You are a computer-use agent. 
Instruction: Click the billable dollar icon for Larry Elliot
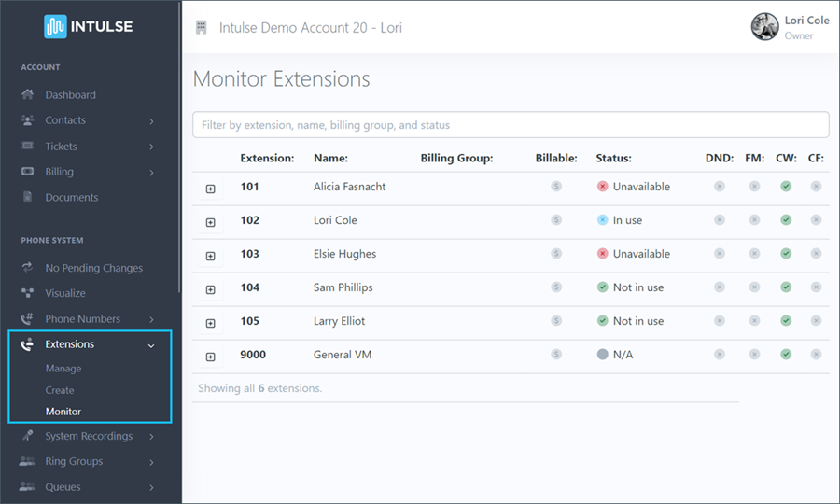[556, 320]
